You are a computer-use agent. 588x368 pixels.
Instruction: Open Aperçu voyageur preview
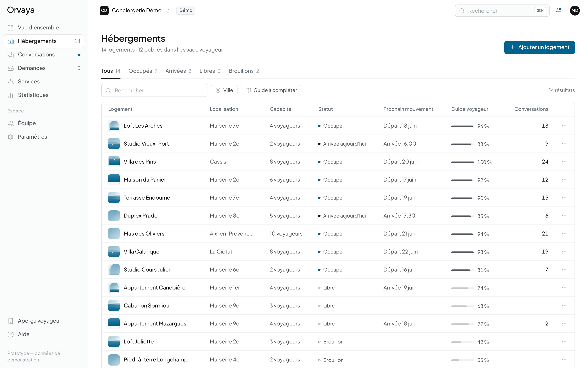point(44,321)
